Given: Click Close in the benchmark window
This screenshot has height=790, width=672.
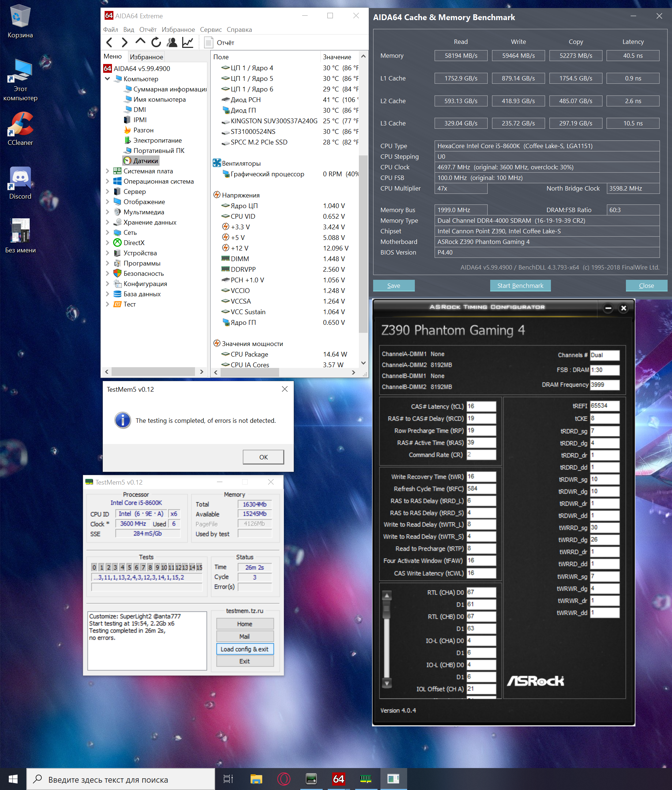Looking at the screenshot, I should [x=646, y=286].
